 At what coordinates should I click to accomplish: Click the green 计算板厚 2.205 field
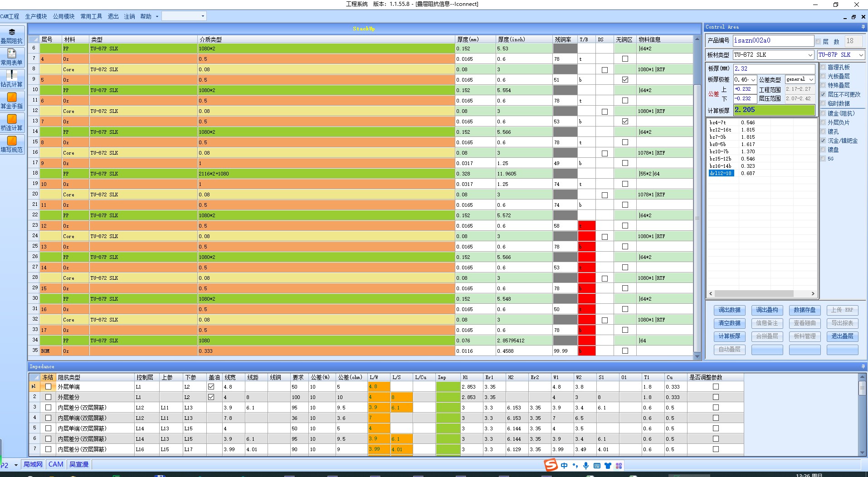[x=774, y=110]
